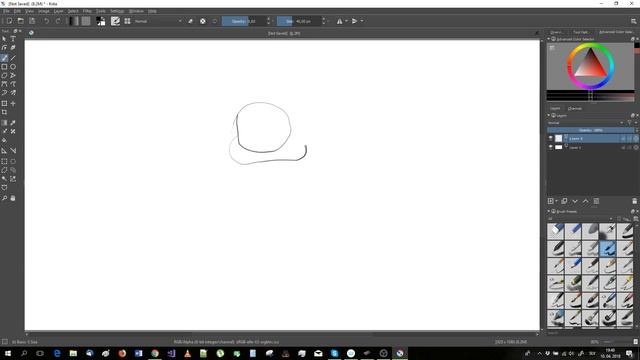Screen dimensions: 640x360
Task: Click the Undo arrow in toolbar
Action: [47, 21]
